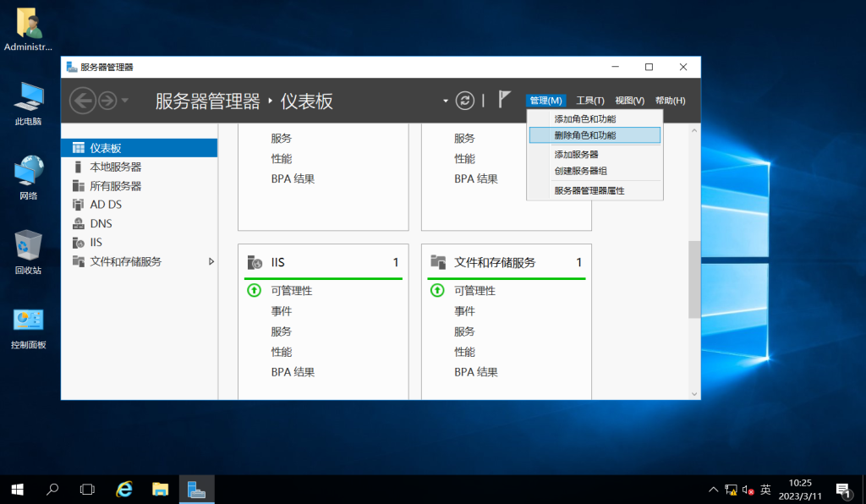The height and width of the screenshot is (504, 866).
Task: Select 仪表板 in the sidebar
Action: pos(140,148)
